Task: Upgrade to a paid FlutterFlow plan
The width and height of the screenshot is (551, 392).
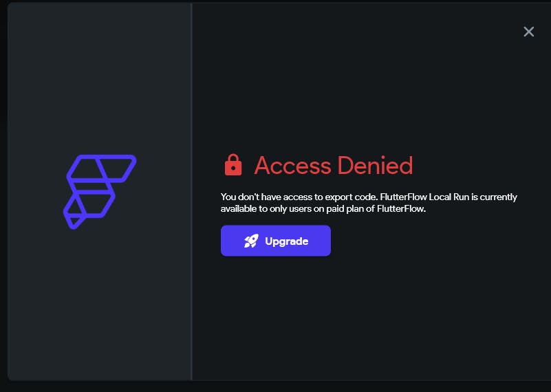Action: [275, 241]
